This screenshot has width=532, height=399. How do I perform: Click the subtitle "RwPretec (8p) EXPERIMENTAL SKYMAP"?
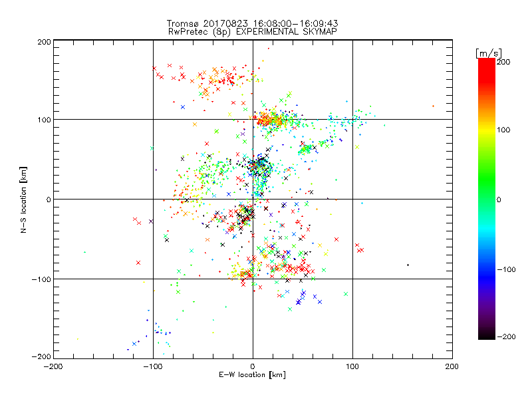[253, 32]
